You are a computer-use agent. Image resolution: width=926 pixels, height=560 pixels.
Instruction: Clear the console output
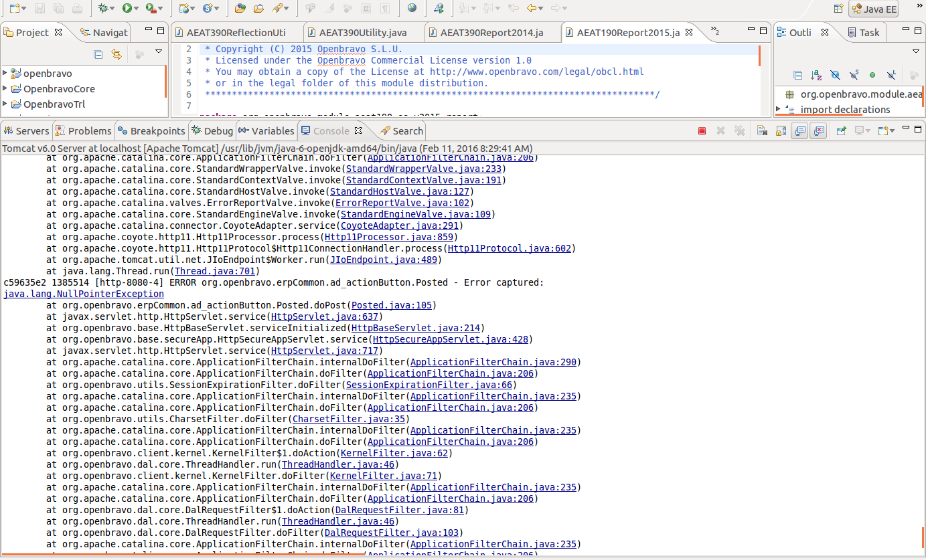[762, 131]
